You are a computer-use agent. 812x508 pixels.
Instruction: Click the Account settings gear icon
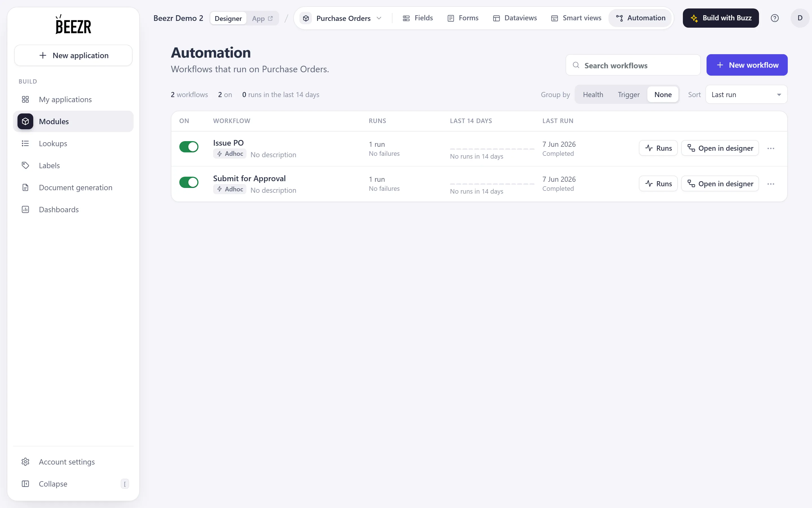coord(25,462)
